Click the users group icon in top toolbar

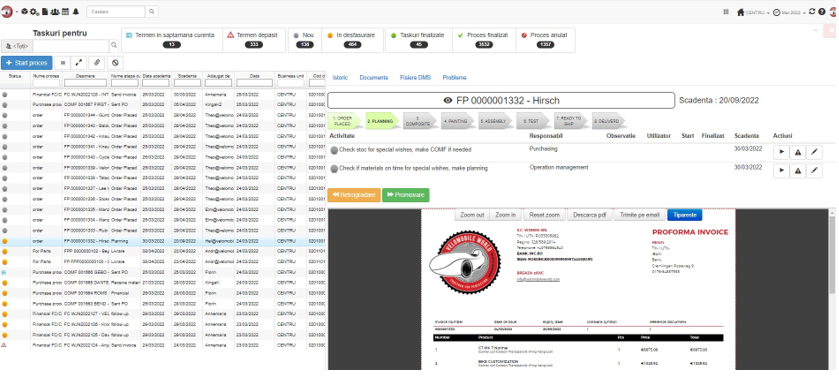coord(55,12)
